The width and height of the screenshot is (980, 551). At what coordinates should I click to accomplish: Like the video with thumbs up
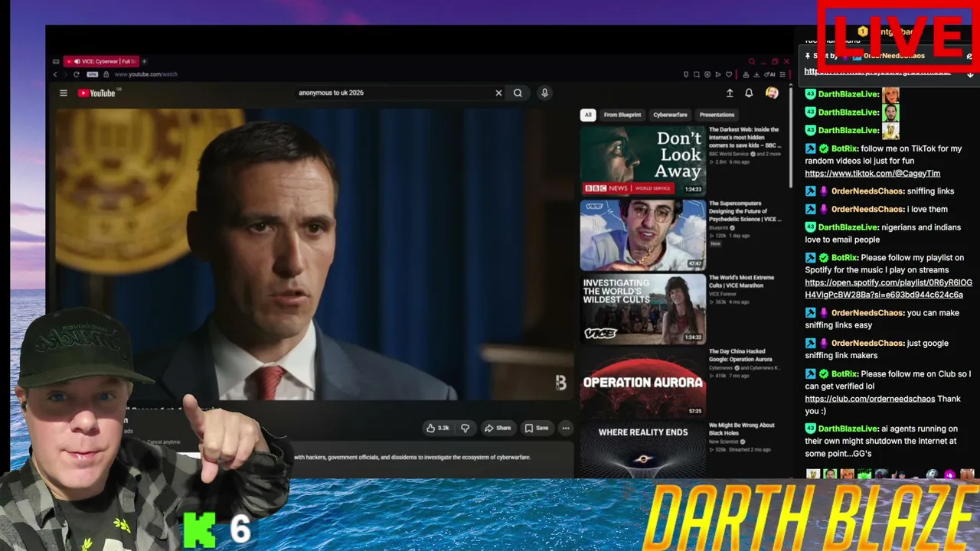(438, 428)
